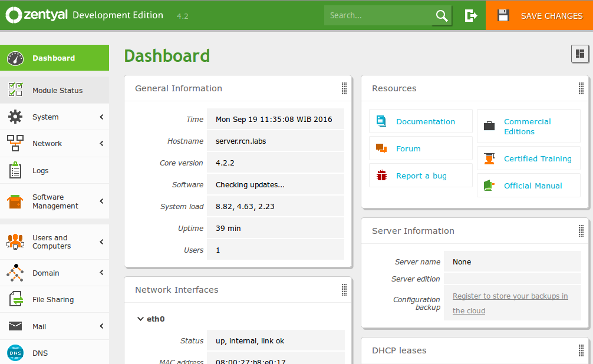Click the Zentyal logo
Image resolution: width=593 pixels, height=364 pixels.
(x=37, y=15)
